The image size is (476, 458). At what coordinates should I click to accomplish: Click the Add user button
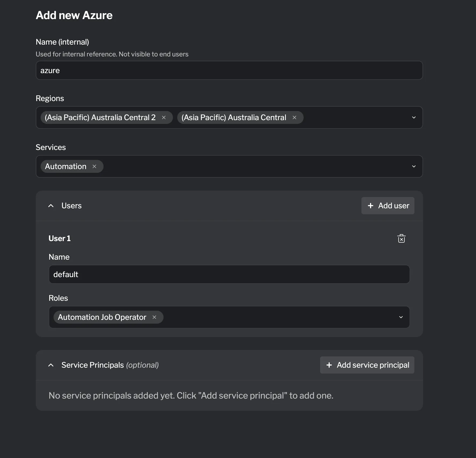388,206
